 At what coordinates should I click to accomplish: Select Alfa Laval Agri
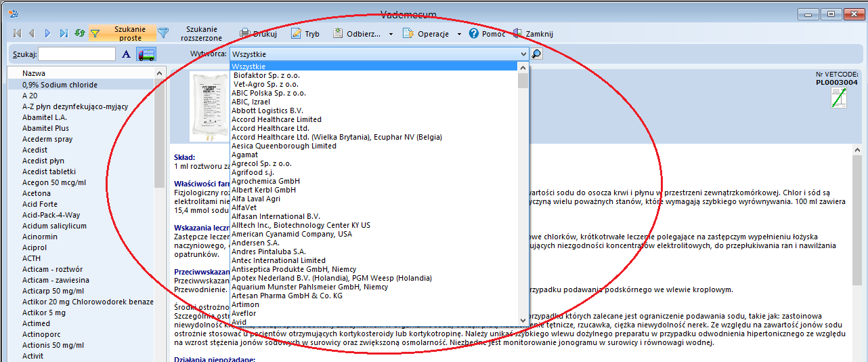pyautogui.click(x=374, y=199)
